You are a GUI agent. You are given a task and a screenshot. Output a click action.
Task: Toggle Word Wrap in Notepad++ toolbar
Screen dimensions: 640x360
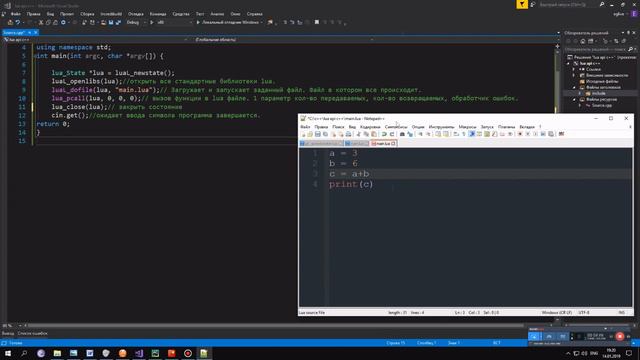tap(456, 134)
